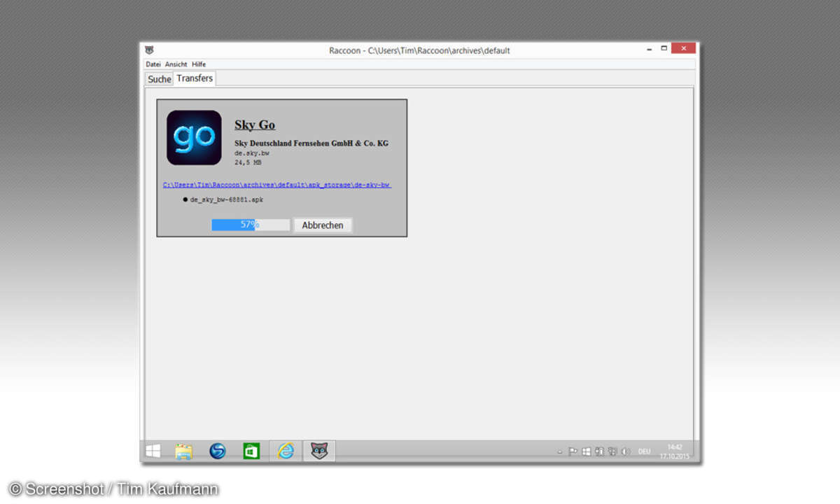Click the package name de.sky.bw
Image resolution: width=840 pixels, height=504 pixels.
click(x=252, y=153)
